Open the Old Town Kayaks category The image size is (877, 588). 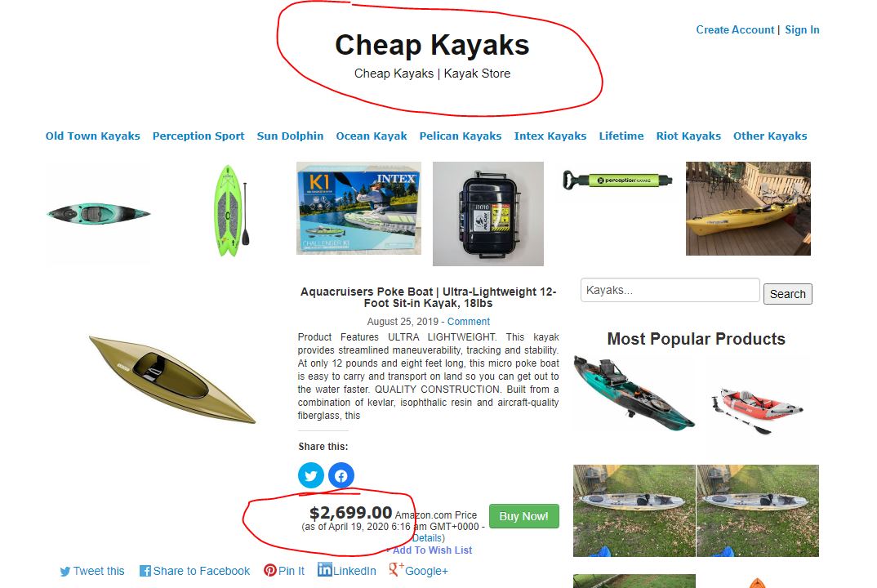(93, 136)
